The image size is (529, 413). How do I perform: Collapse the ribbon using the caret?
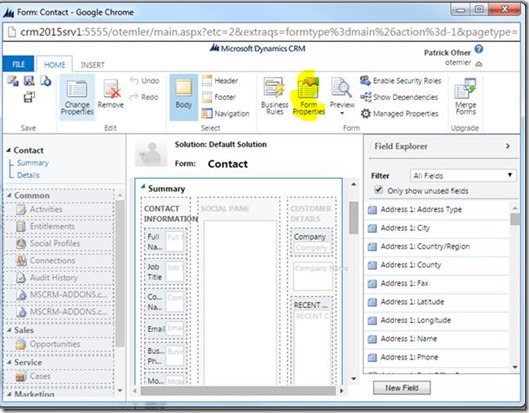pyautogui.click(x=479, y=64)
